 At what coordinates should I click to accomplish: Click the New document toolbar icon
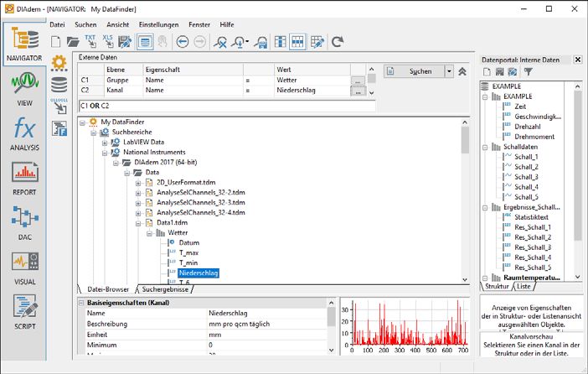(55, 42)
